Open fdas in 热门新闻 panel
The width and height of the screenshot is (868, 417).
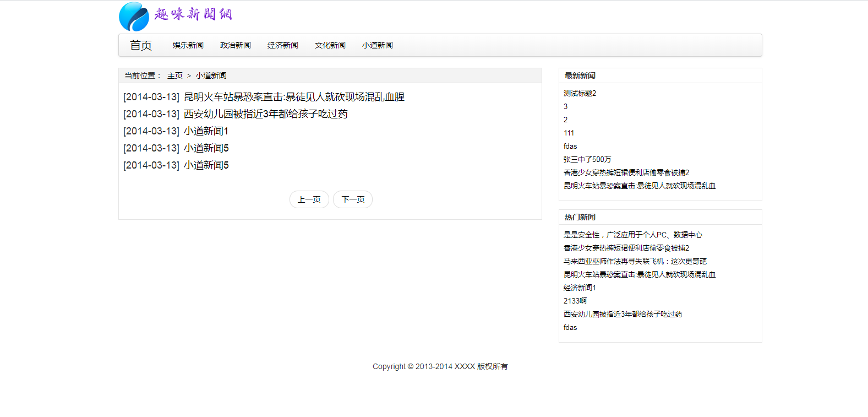point(570,327)
